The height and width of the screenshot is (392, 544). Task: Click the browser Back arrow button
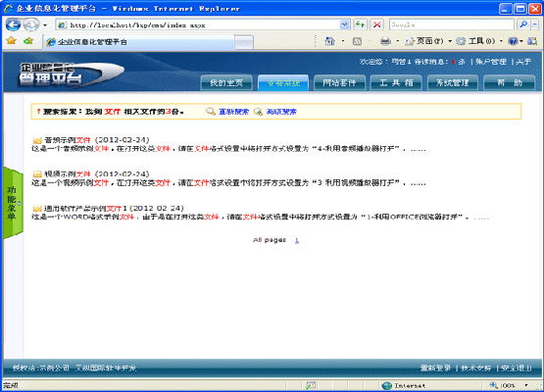13,24
